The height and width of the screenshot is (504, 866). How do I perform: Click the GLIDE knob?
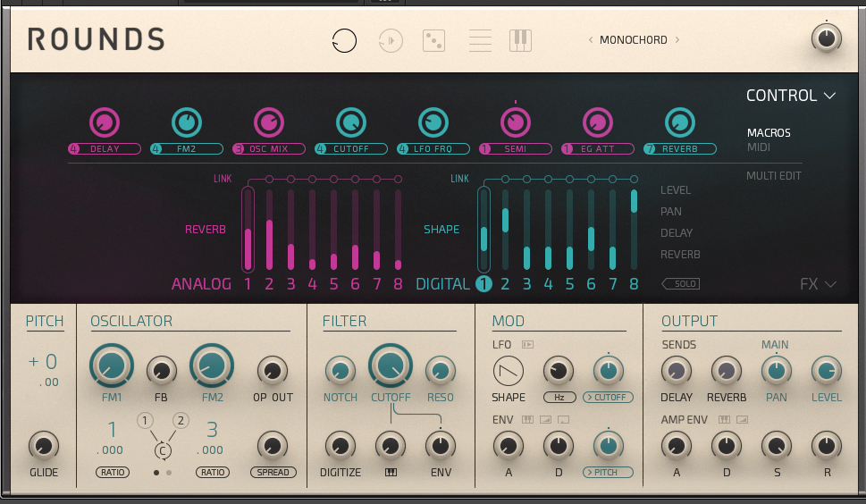tap(44, 446)
